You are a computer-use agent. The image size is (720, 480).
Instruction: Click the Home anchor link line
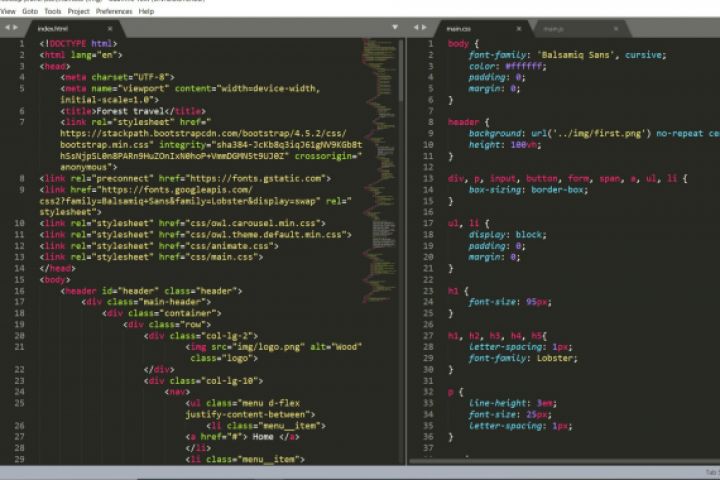(x=242, y=437)
